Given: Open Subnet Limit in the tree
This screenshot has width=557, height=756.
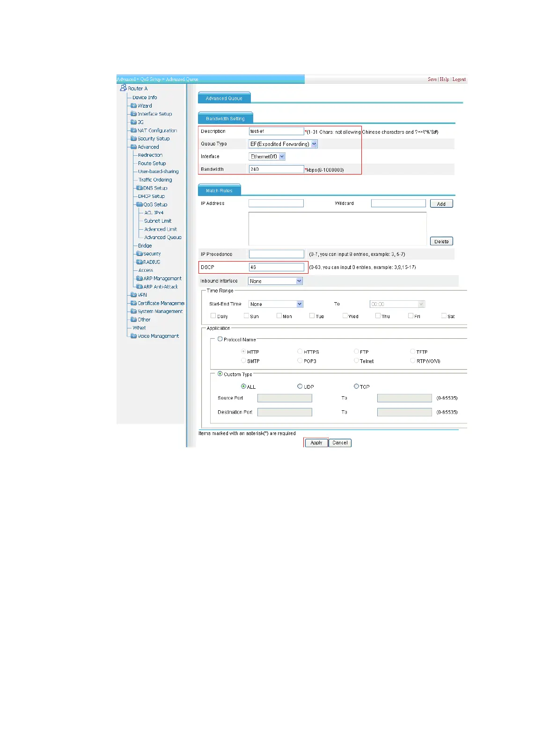Looking at the screenshot, I should (158, 221).
